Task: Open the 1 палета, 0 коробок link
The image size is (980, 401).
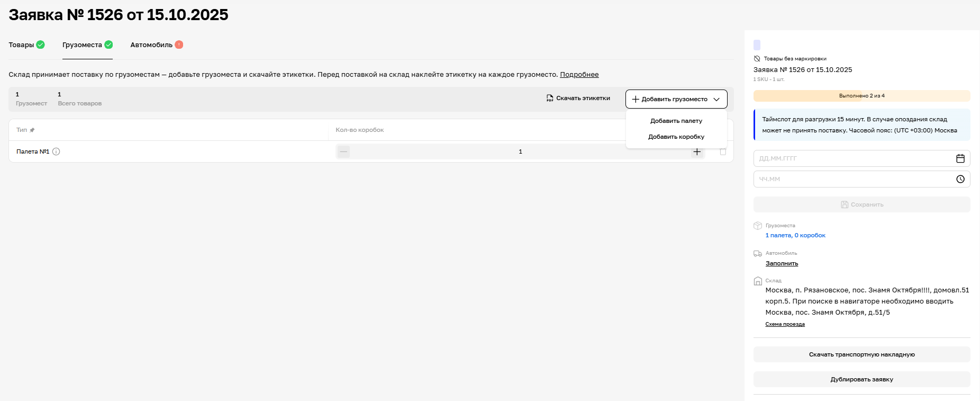Action: [795, 235]
